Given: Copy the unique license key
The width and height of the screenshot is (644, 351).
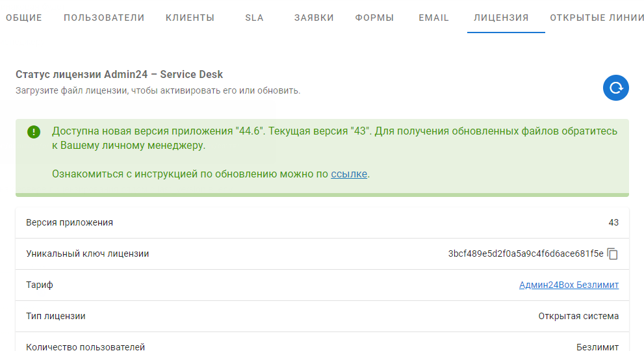Looking at the screenshot, I should (x=612, y=254).
